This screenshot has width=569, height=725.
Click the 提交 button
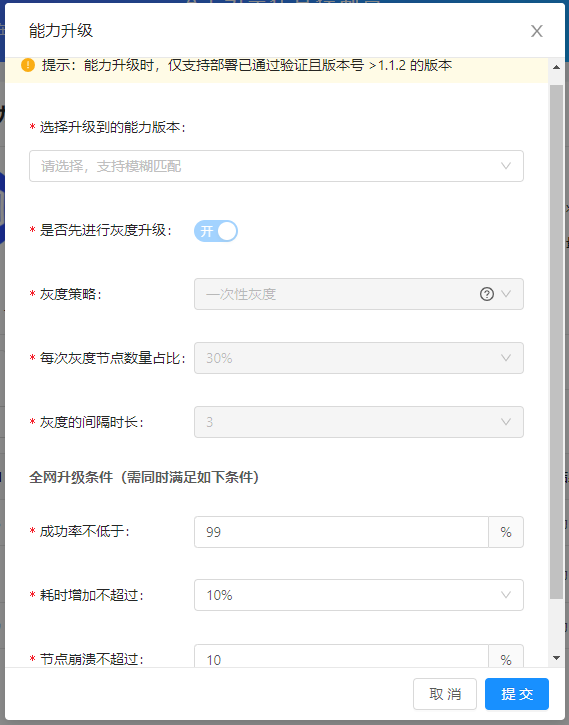click(x=517, y=694)
